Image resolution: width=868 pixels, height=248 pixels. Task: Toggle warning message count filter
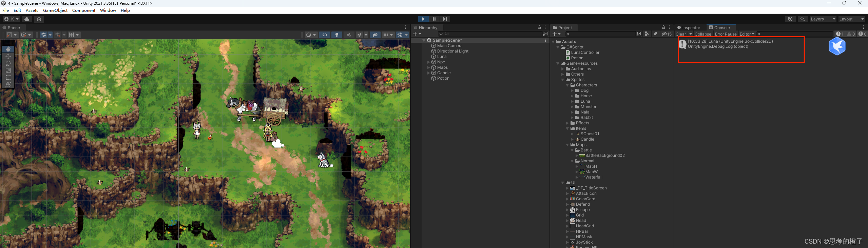pyautogui.click(x=851, y=34)
